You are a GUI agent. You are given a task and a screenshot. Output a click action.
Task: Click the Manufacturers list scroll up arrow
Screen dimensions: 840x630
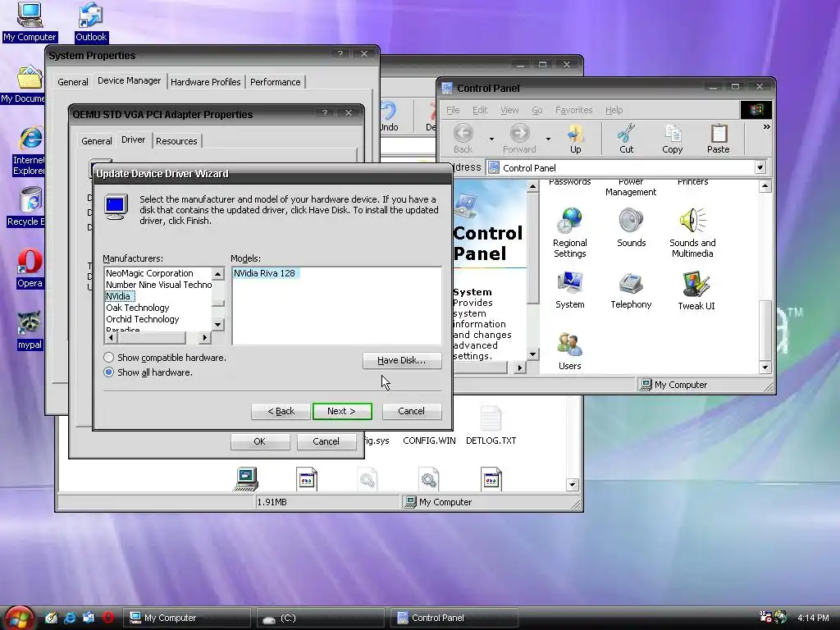pos(218,274)
